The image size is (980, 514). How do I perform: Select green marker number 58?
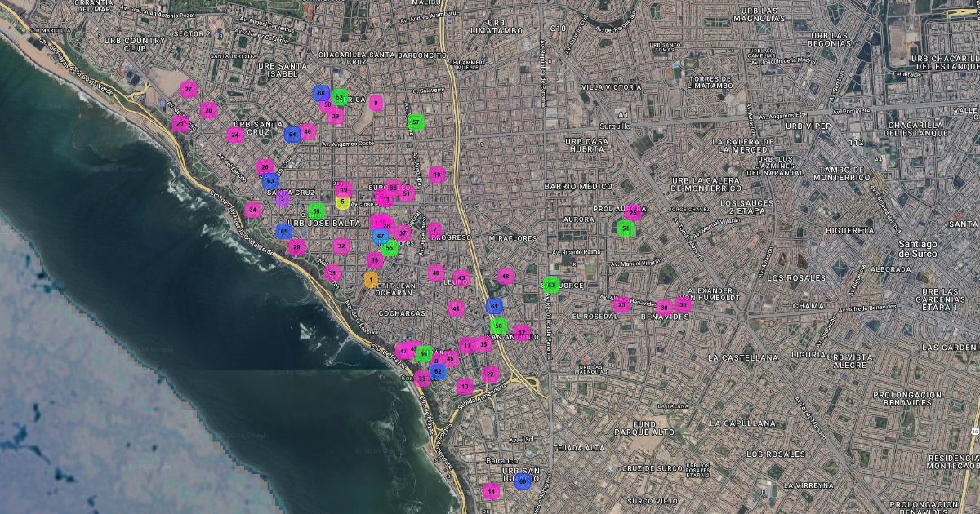tap(499, 326)
